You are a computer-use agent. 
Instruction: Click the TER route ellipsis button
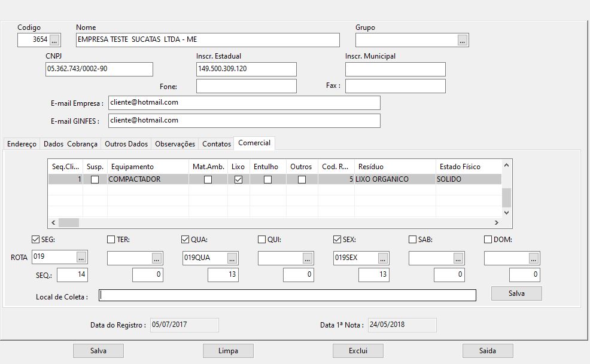click(157, 258)
